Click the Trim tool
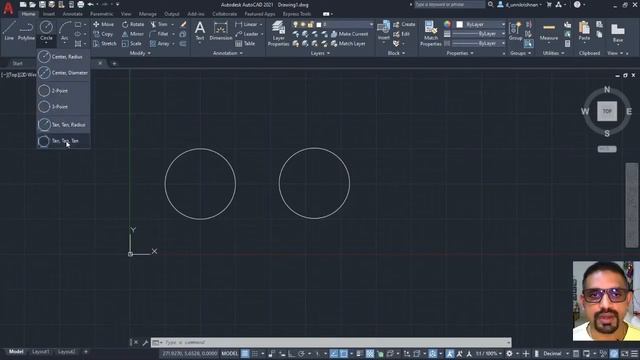The width and height of the screenshot is (640, 360). [x=159, y=24]
